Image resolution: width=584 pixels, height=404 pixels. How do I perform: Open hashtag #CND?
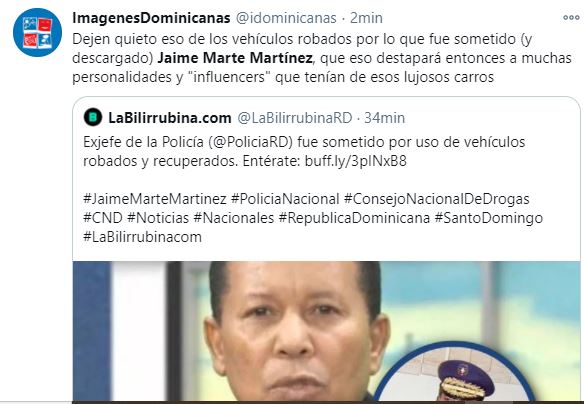tap(103, 218)
